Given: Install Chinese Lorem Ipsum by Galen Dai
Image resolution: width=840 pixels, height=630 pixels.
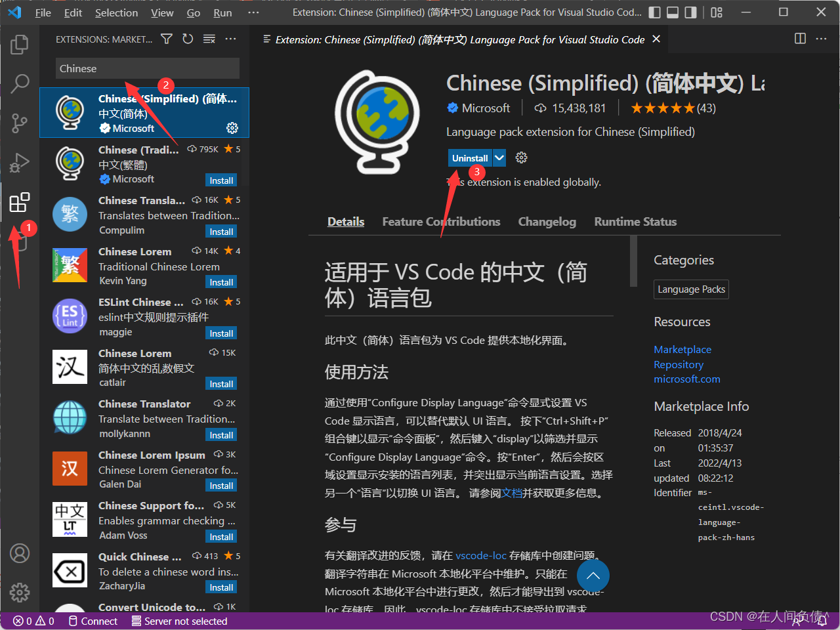Looking at the screenshot, I should point(221,486).
